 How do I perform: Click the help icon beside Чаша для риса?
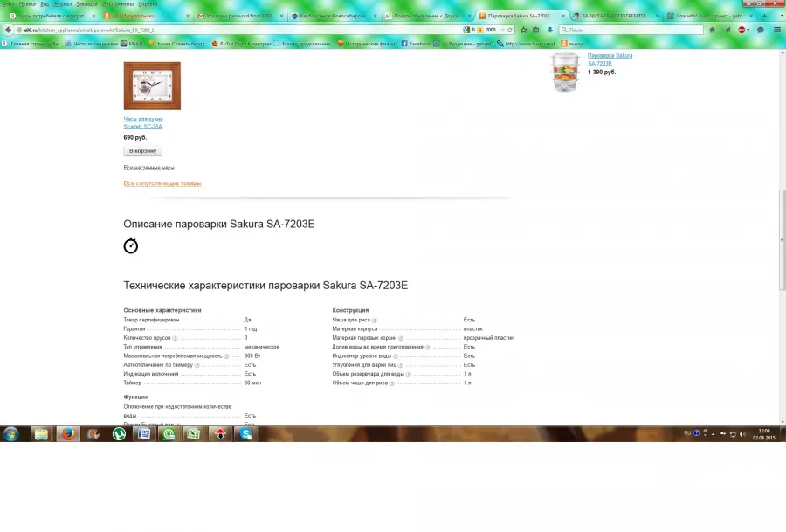(x=374, y=320)
